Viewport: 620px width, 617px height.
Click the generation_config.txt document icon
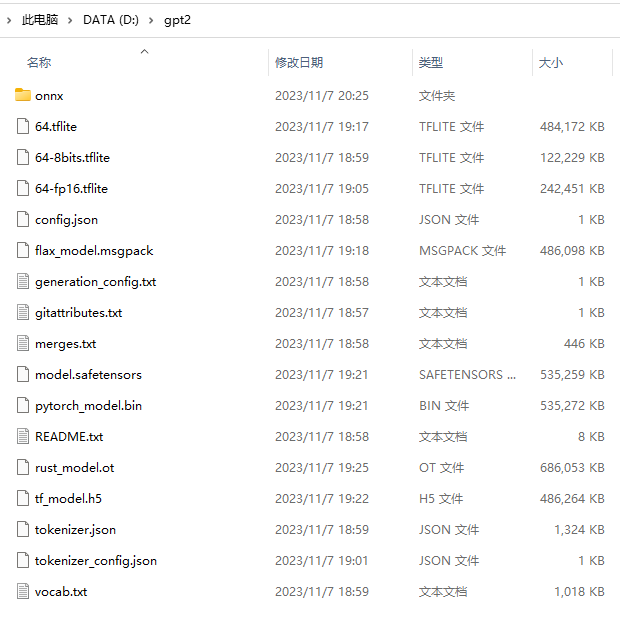[x=23, y=281]
